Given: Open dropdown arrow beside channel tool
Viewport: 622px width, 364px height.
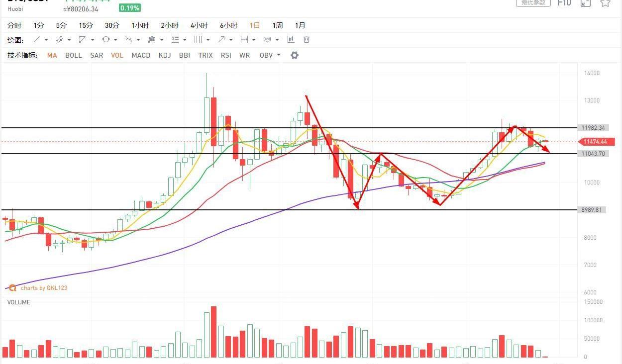Looking at the screenshot, I should pos(69,40).
